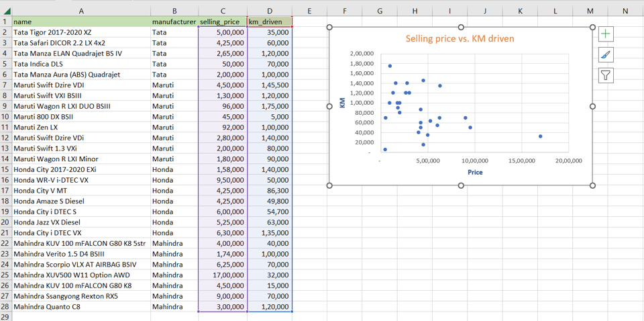Select cell Honda Jazz VX Diesel
644x321 pixels.
pyautogui.click(x=81, y=222)
